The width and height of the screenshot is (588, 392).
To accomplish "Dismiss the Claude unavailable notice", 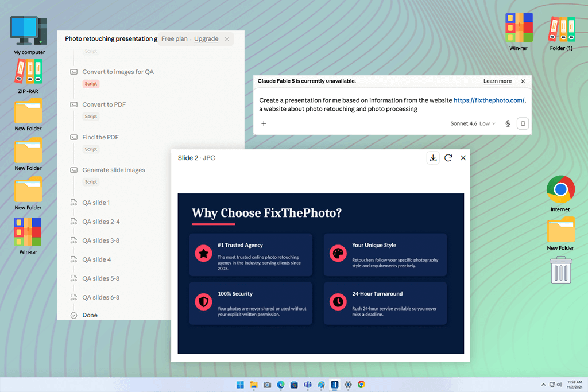I will coord(523,81).
